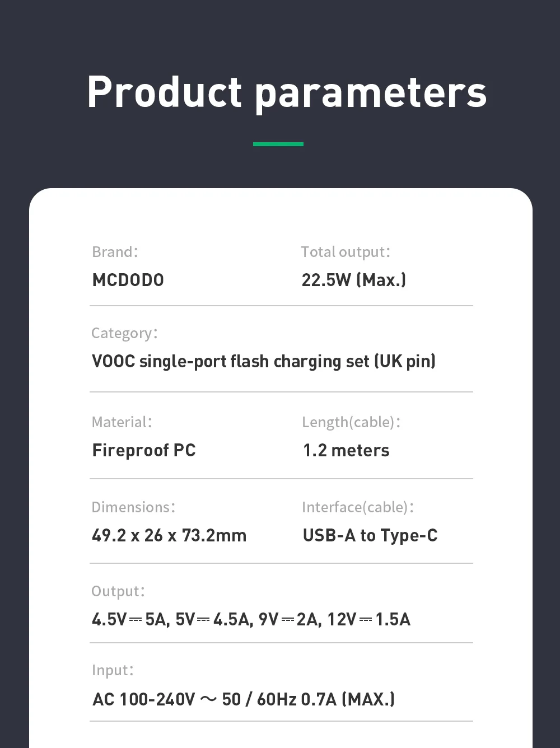Select 49.2 x 26 x 73.2mm value
Screen dimensions: 560x748
click(x=169, y=535)
